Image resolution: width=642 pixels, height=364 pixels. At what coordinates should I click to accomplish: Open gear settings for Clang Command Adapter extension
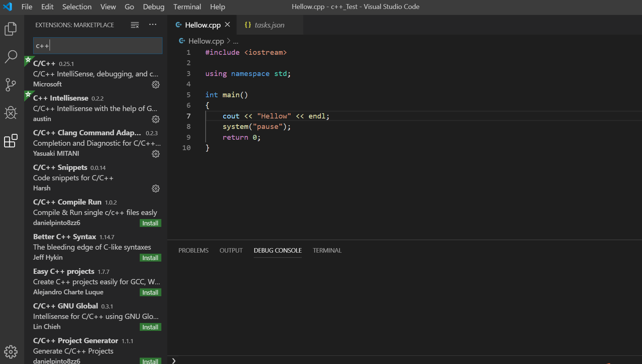[x=156, y=154]
